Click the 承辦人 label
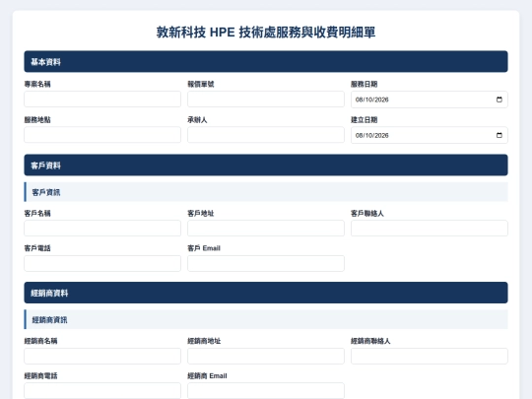 coord(197,120)
